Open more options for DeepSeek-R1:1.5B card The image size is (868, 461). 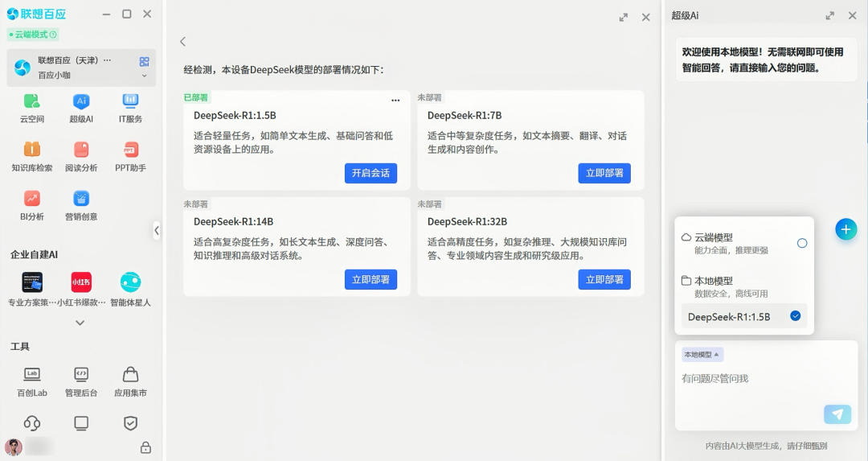(x=395, y=101)
